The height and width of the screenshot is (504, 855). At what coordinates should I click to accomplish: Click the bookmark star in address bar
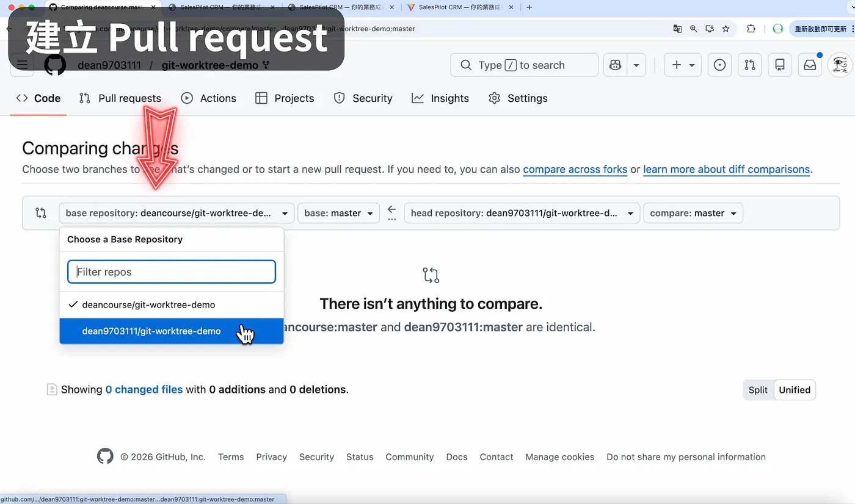726,29
